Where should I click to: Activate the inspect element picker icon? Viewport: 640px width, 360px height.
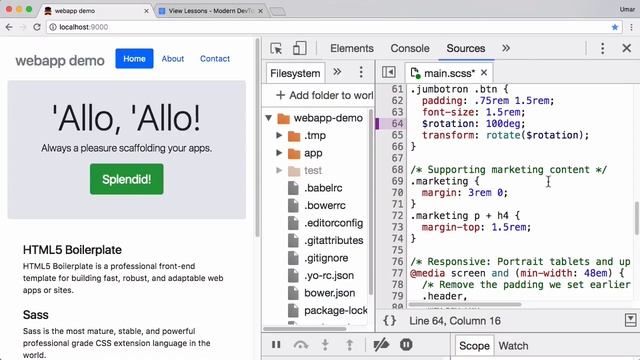(x=276, y=48)
